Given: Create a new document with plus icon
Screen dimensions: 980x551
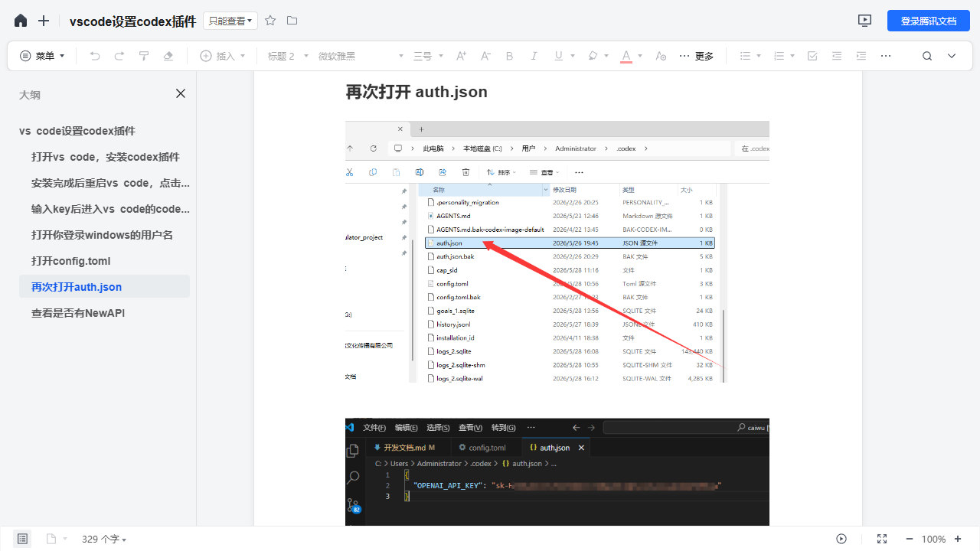Looking at the screenshot, I should pyautogui.click(x=44, y=21).
